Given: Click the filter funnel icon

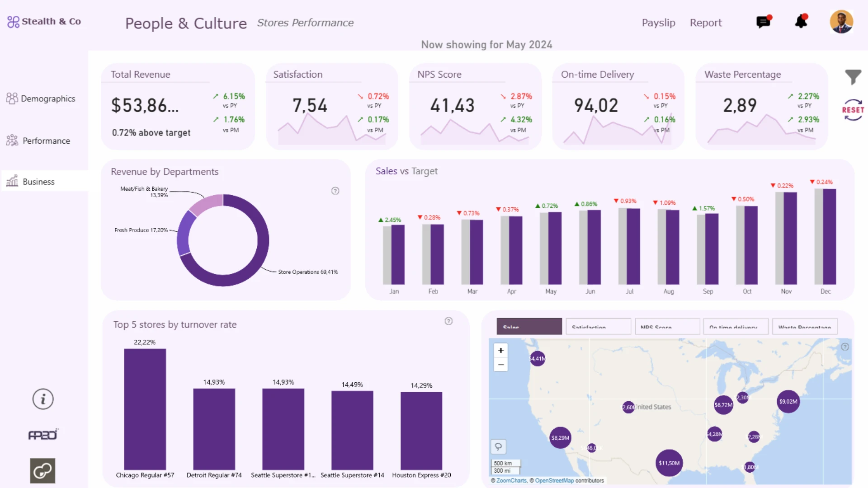Looking at the screenshot, I should pyautogui.click(x=853, y=77).
